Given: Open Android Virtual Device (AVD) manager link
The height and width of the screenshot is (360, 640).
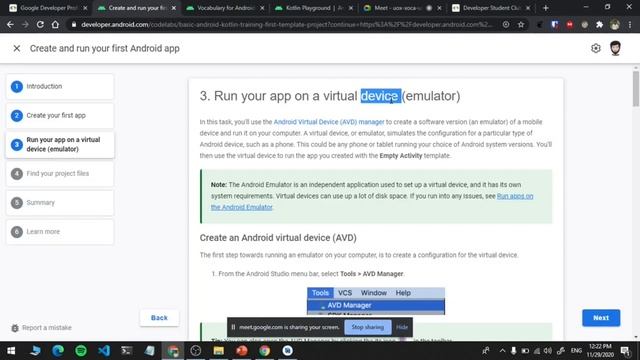Looking at the screenshot, I should click(329, 122).
